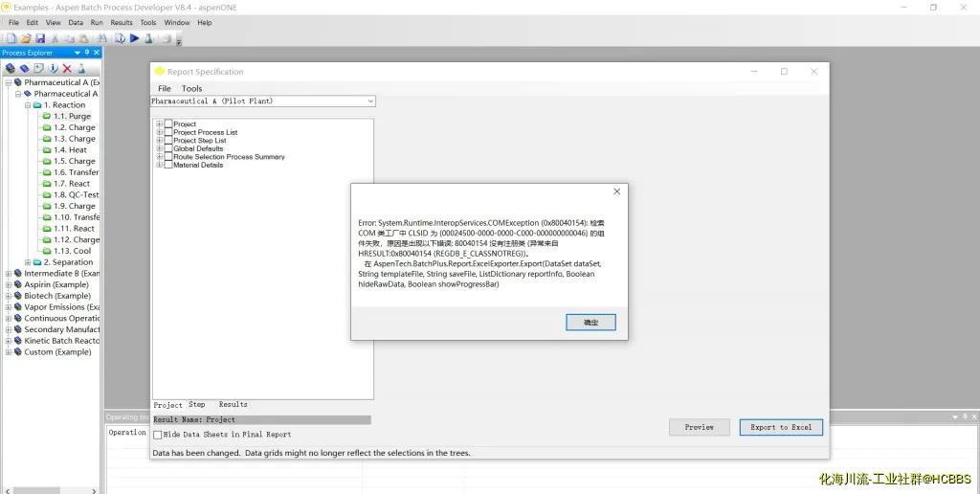Open the Window menu
980x494 pixels.
[x=177, y=23]
